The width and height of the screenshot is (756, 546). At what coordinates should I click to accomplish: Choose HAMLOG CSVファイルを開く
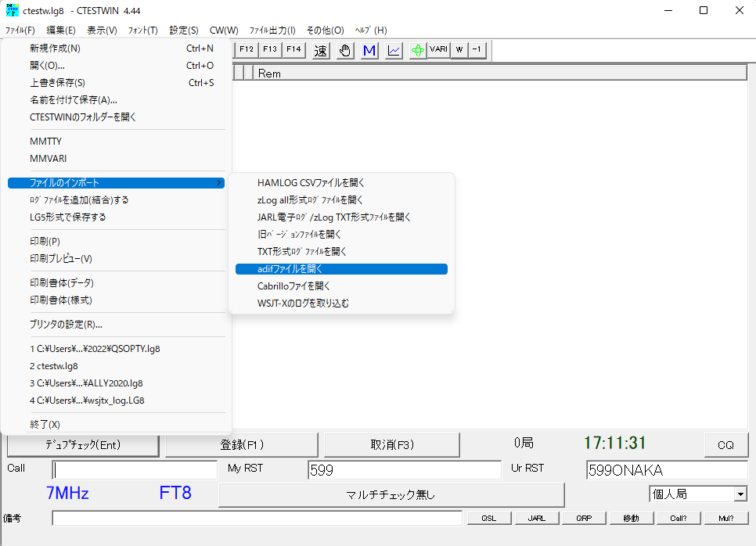pyautogui.click(x=341, y=182)
